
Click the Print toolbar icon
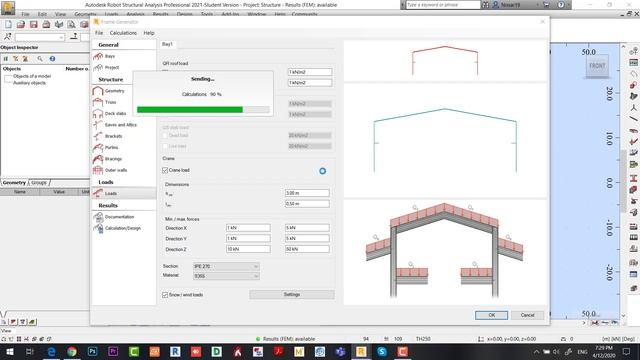coord(46,25)
